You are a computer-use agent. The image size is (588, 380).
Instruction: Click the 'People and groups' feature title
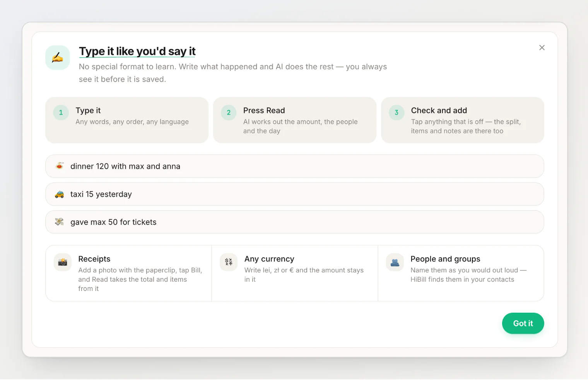(x=445, y=259)
